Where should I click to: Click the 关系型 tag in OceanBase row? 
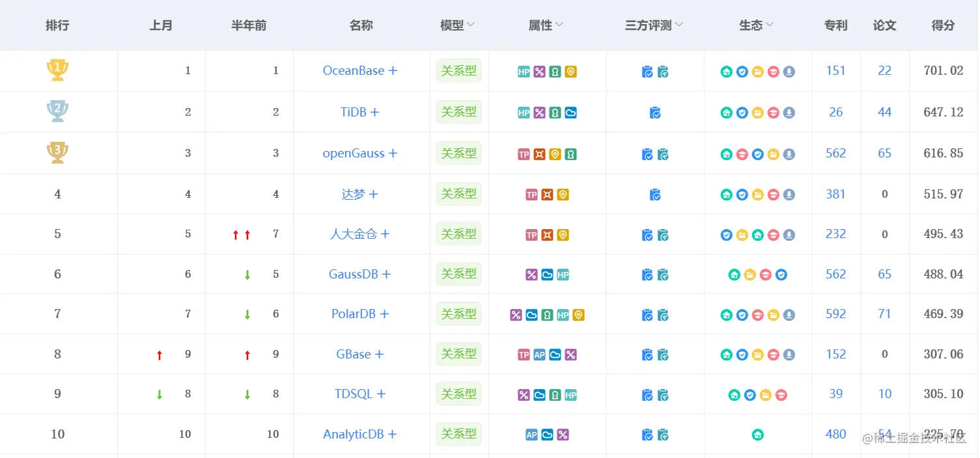point(459,71)
